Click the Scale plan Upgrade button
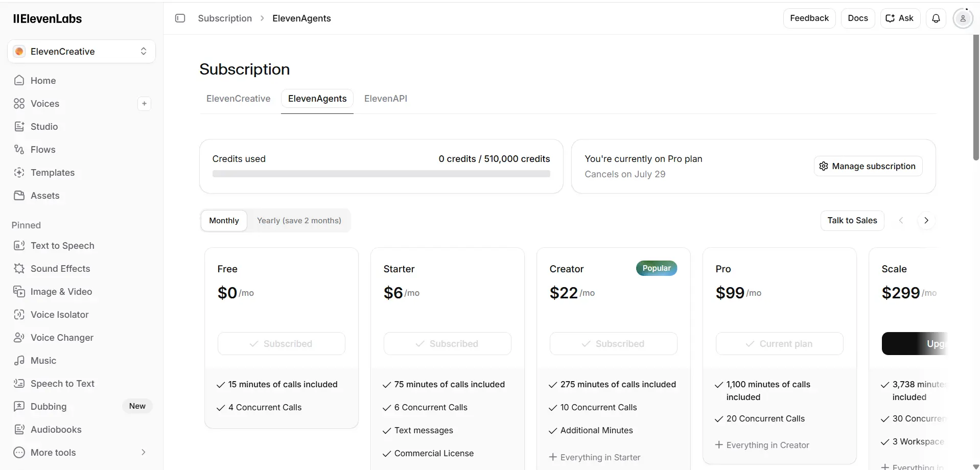Screen dimensions: 980x470 [x=915, y=344]
